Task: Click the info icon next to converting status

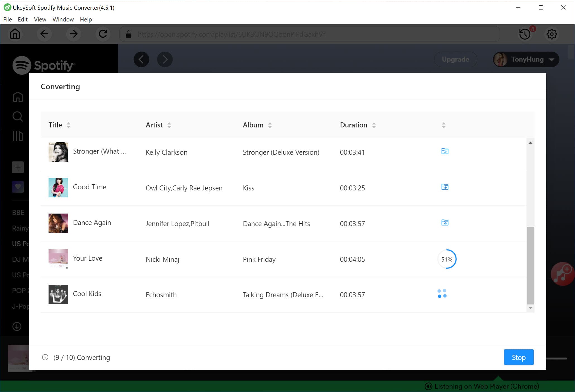Action: (x=45, y=357)
